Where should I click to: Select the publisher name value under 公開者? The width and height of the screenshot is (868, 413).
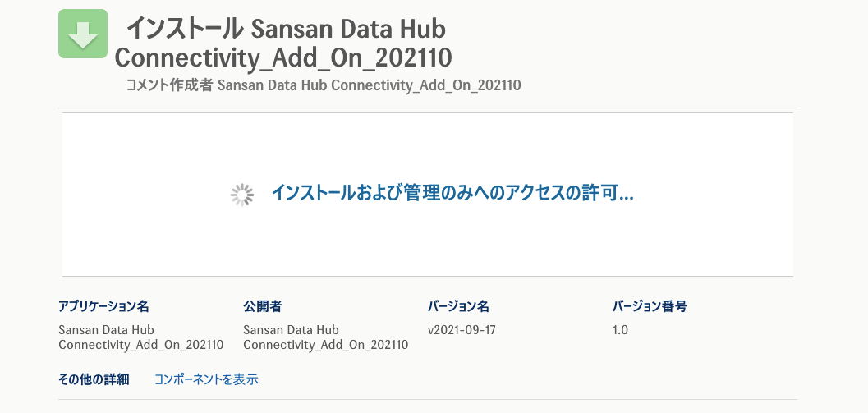(x=325, y=337)
